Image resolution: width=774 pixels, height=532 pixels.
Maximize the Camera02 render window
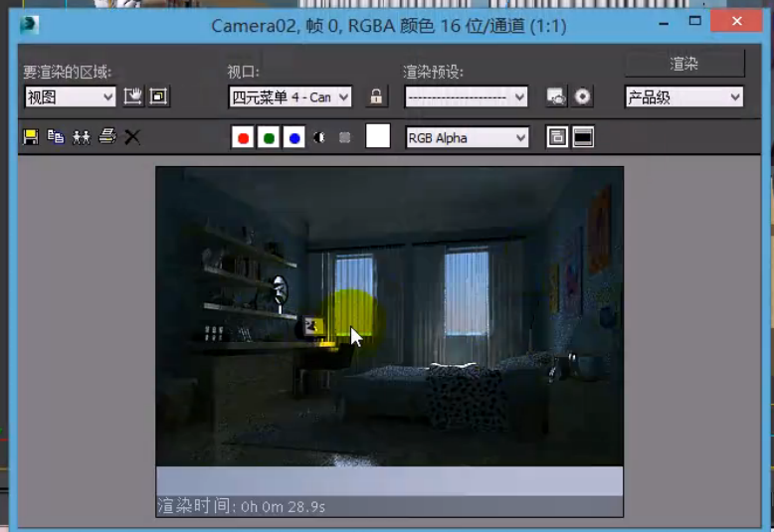(x=695, y=21)
